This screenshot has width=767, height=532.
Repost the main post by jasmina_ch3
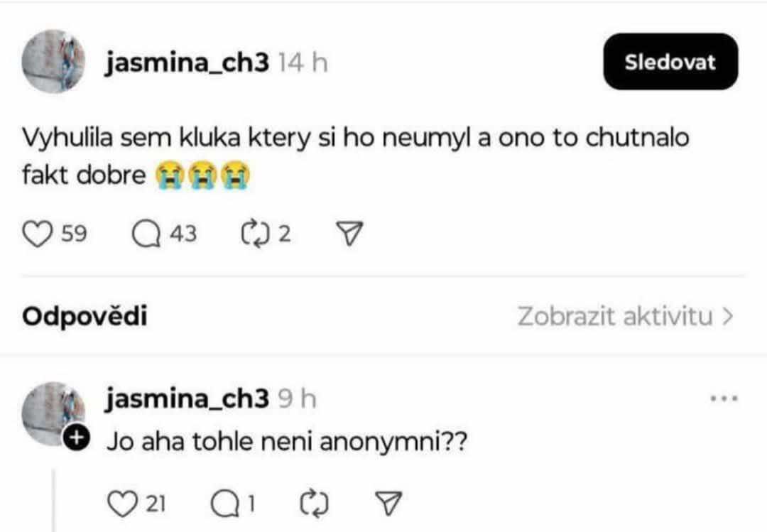click(254, 234)
